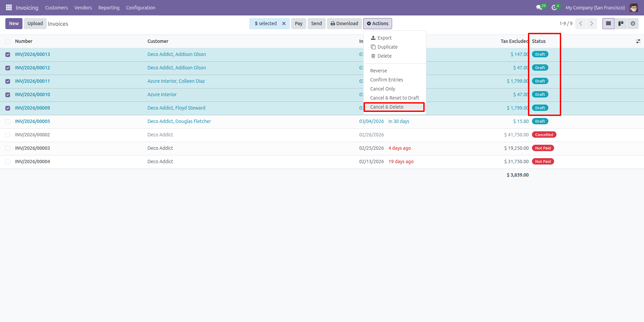Choose Cancel Only from Actions menu
644x322 pixels.
point(395,89)
